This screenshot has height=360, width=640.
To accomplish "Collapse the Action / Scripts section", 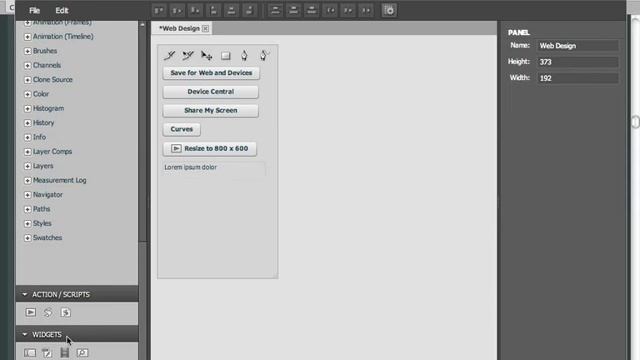I will tap(24, 294).
